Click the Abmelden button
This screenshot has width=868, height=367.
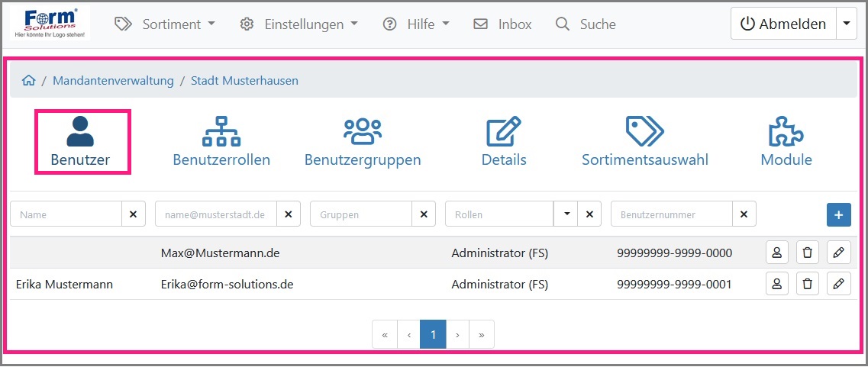782,24
